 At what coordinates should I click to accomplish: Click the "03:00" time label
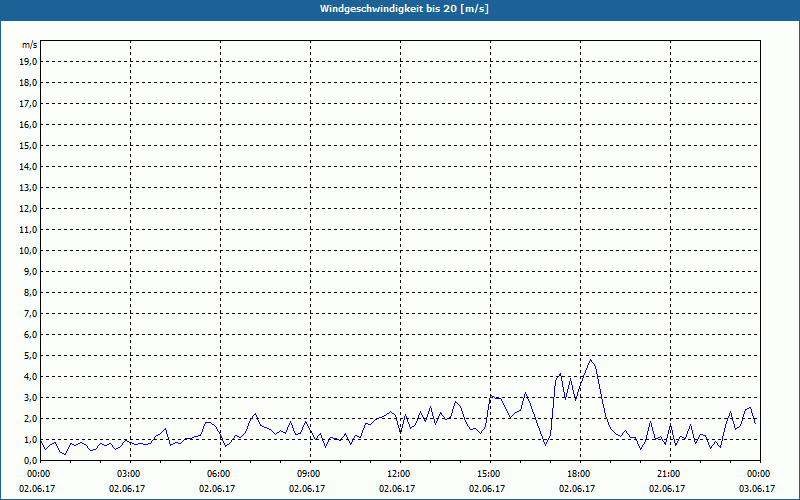(131, 474)
